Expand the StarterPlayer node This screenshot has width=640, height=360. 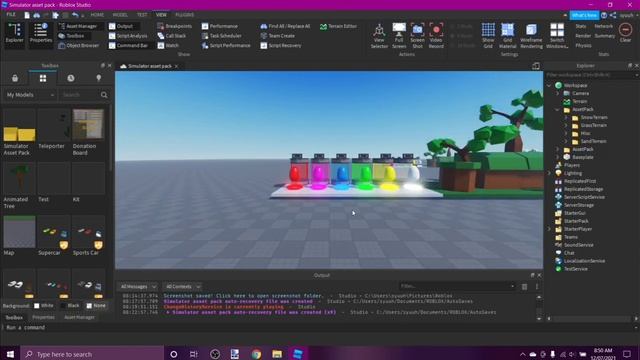click(x=549, y=229)
